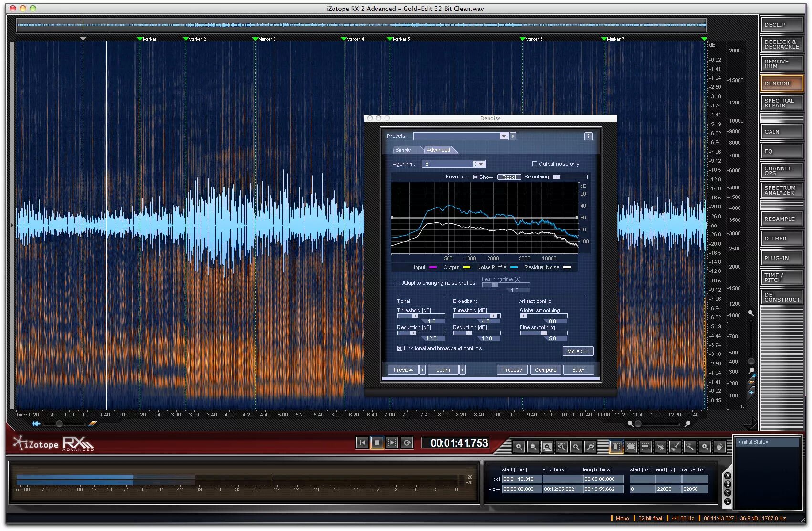Click the Algorithm stepper arrows
Viewport: 812px width, 531px height.
[x=475, y=164]
